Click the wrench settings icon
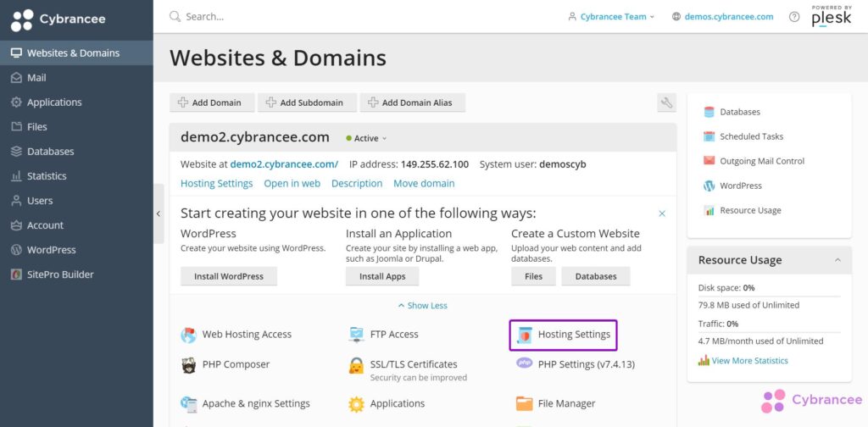868x427 pixels. point(666,103)
